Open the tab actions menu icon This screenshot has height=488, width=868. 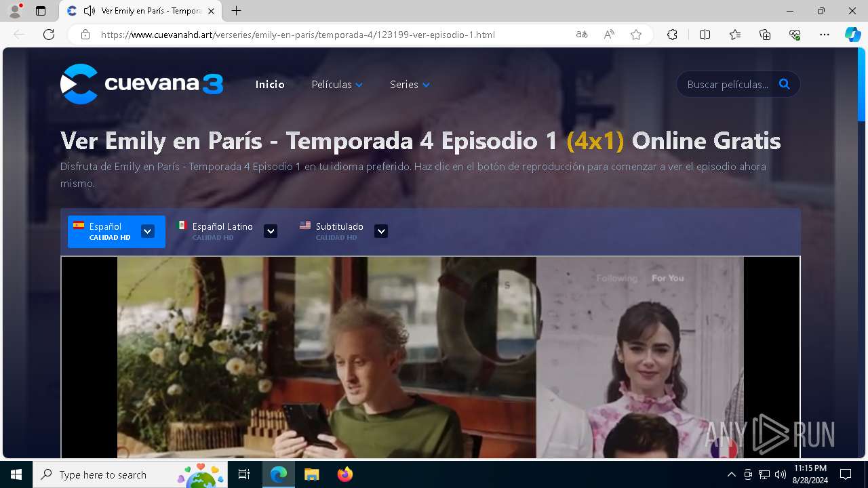pyautogui.click(x=41, y=11)
